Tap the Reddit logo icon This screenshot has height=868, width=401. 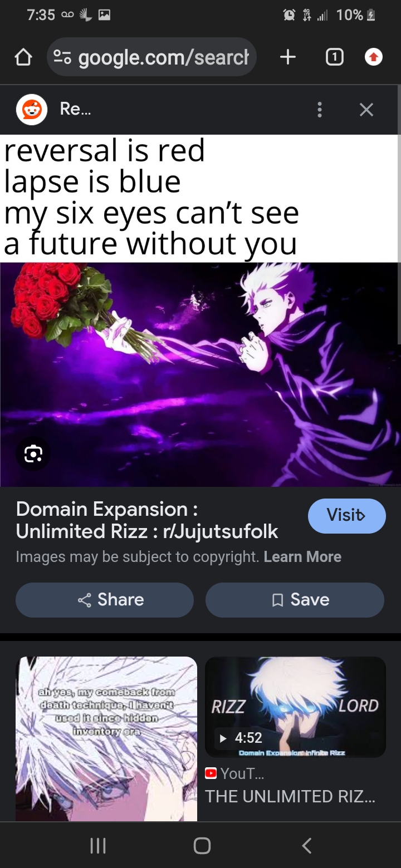[x=32, y=110]
